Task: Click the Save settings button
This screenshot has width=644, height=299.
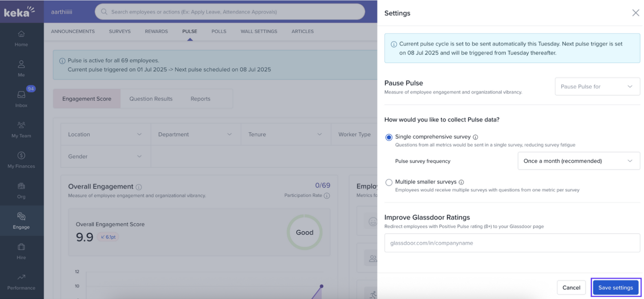Action: [x=615, y=288]
